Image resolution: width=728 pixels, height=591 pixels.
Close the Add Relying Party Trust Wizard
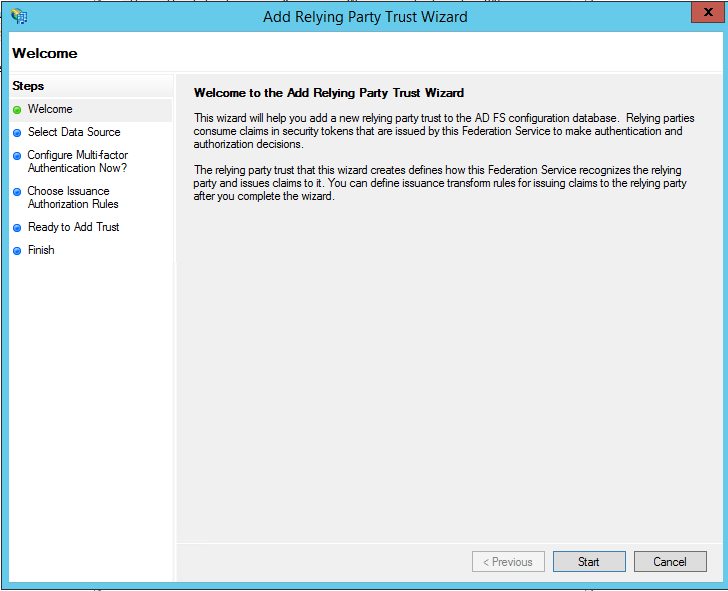pos(708,12)
